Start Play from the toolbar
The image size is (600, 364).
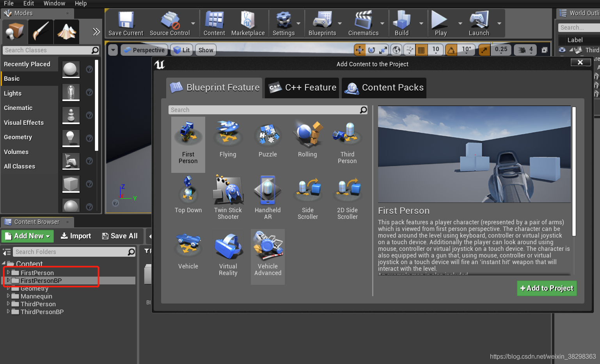pyautogui.click(x=440, y=24)
